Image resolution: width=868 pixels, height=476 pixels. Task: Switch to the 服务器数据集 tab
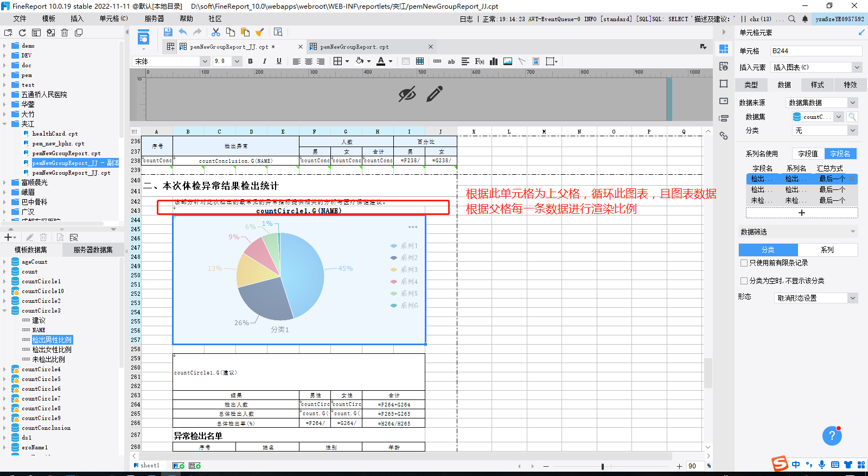pos(93,250)
